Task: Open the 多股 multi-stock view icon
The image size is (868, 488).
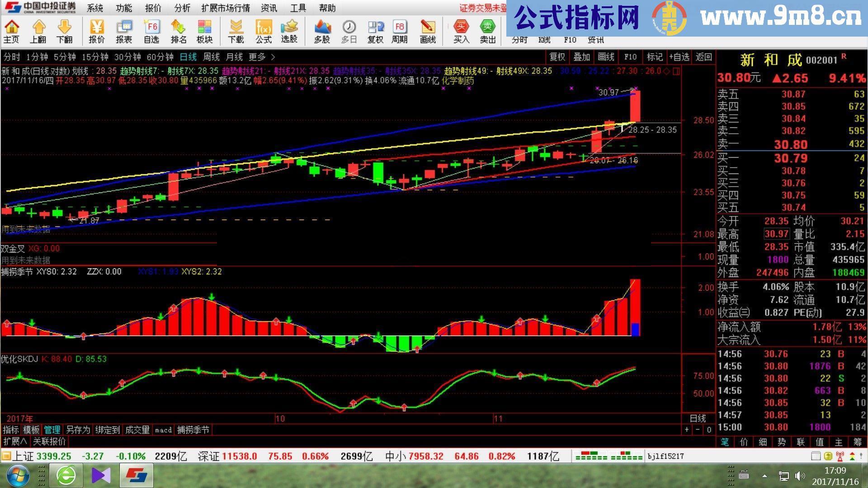Action: (322, 31)
